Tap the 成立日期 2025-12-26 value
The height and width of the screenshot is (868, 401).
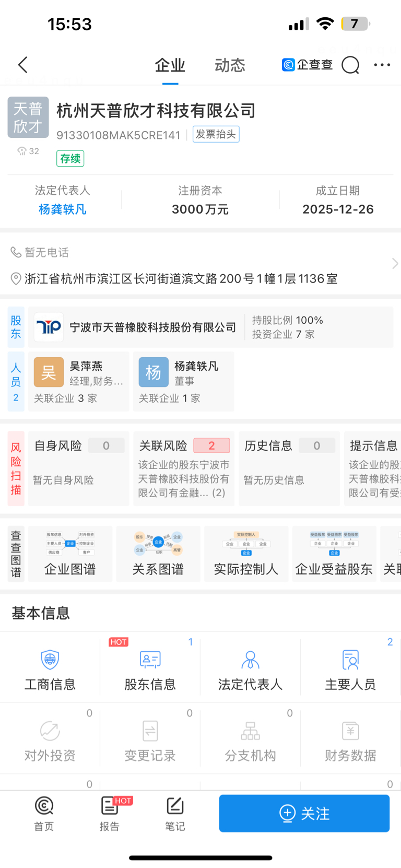point(338,209)
